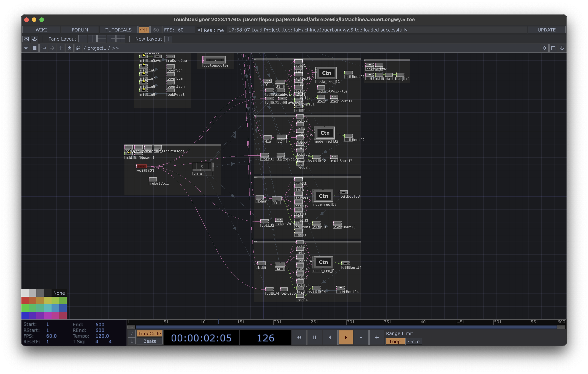
Task: Switch range limit to Once
Action: 413,342
